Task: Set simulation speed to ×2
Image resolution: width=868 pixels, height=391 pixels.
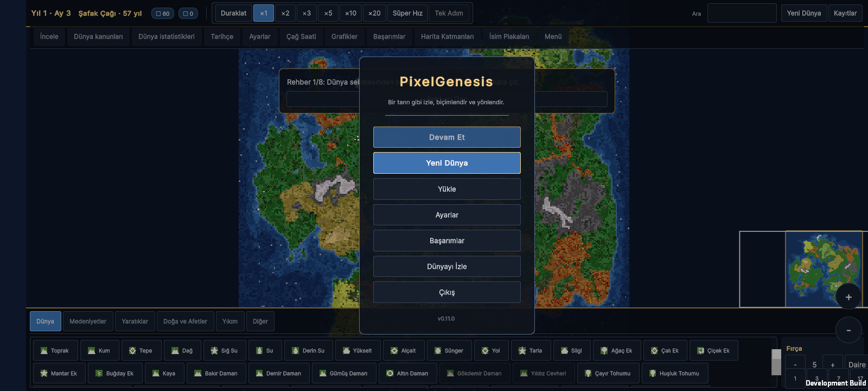Action: [285, 13]
